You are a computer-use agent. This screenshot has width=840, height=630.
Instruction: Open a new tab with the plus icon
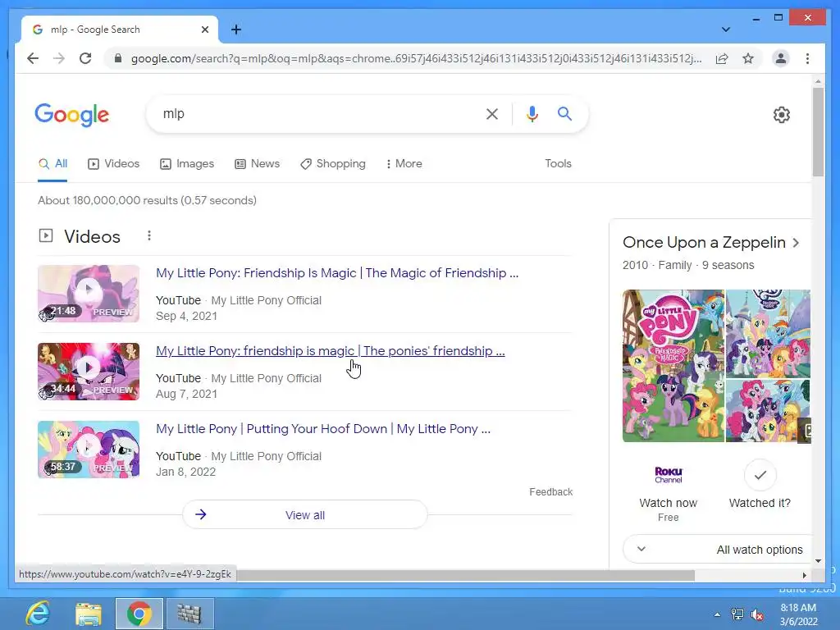click(235, 30)
